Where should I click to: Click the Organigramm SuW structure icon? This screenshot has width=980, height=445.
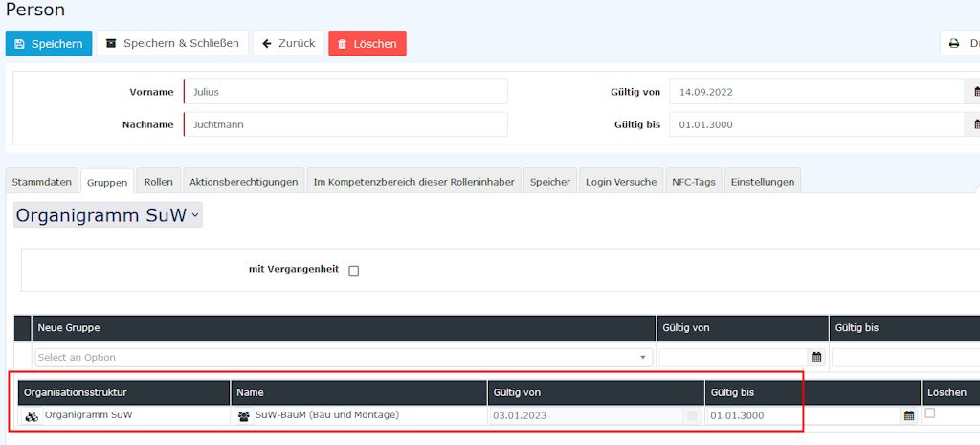click(32, 416)
